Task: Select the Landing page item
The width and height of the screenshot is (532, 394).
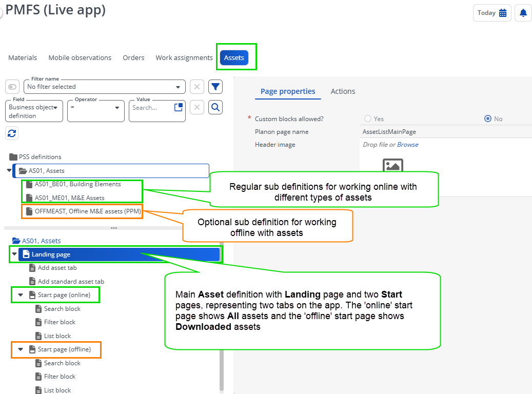Action: (x=119, y=254)
